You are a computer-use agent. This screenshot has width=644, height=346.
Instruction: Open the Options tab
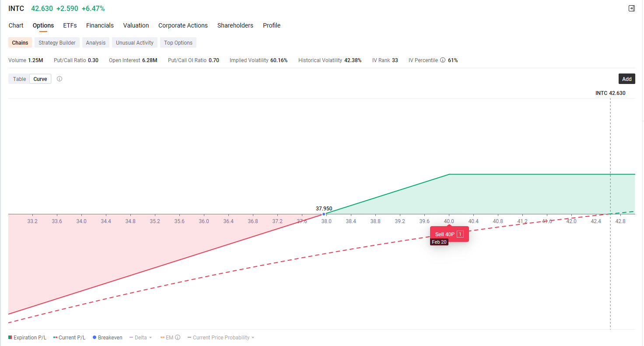[x=43, y=25]
